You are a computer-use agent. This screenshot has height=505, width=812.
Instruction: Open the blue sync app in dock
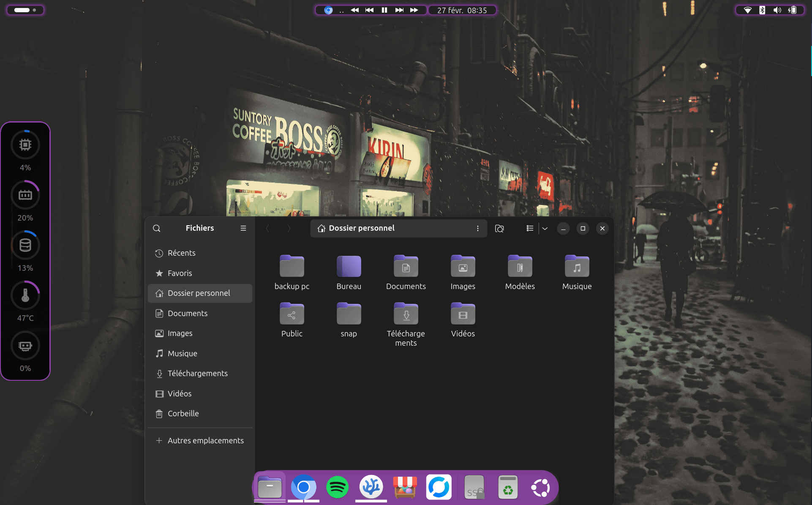pyautogui.click(x=439, y=487)
